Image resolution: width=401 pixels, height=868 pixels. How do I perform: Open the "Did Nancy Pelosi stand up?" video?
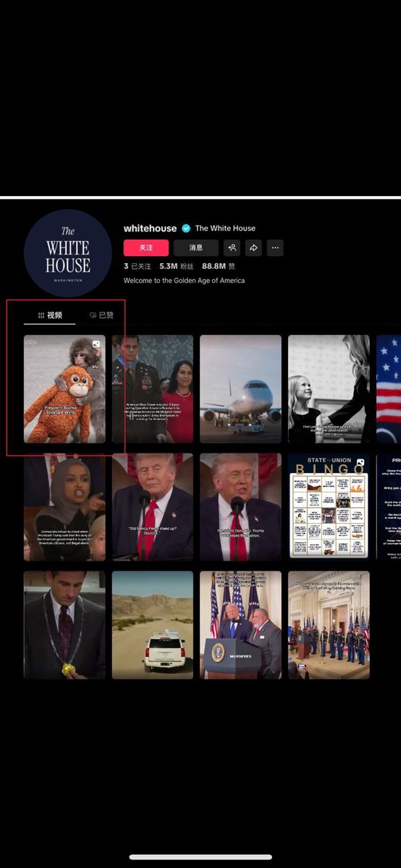point(153,507)
